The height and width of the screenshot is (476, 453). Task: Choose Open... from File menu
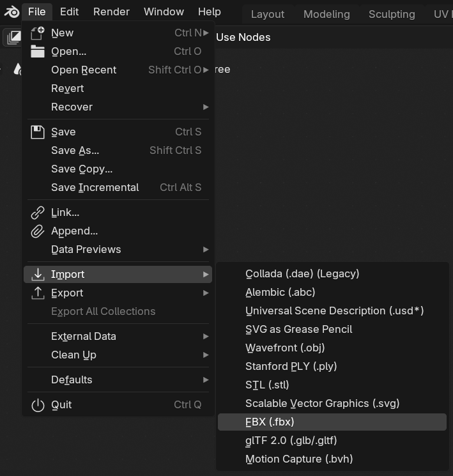tap(118, 52)
